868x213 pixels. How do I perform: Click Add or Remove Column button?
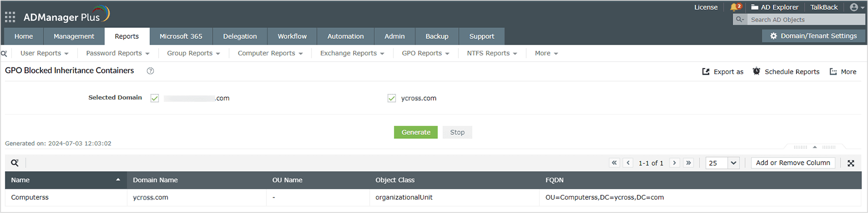coord(793,163)
